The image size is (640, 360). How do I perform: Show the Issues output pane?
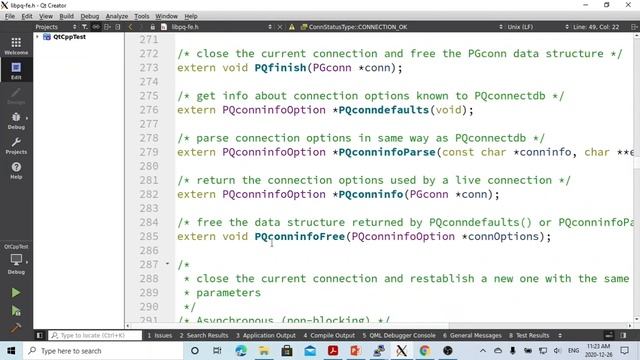160,336
